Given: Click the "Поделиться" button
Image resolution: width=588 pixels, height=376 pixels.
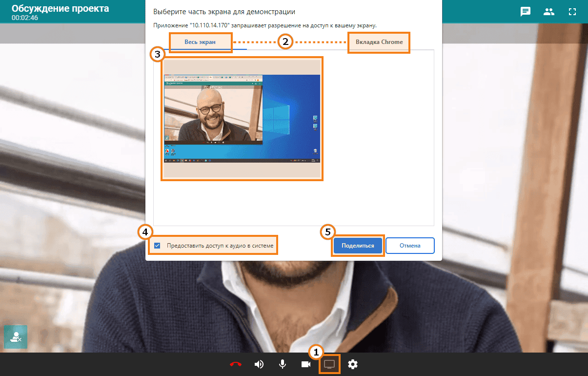Looking at the screenshot, I should tap(358, 246).
